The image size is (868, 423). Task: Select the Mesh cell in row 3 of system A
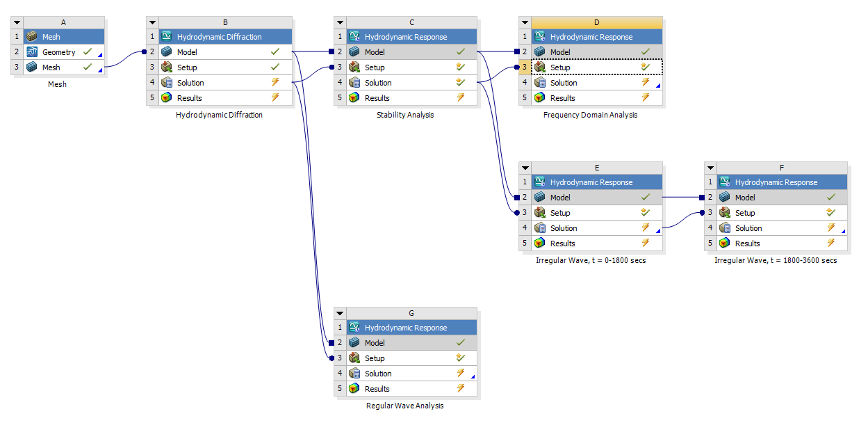click(x=64, y=67)
